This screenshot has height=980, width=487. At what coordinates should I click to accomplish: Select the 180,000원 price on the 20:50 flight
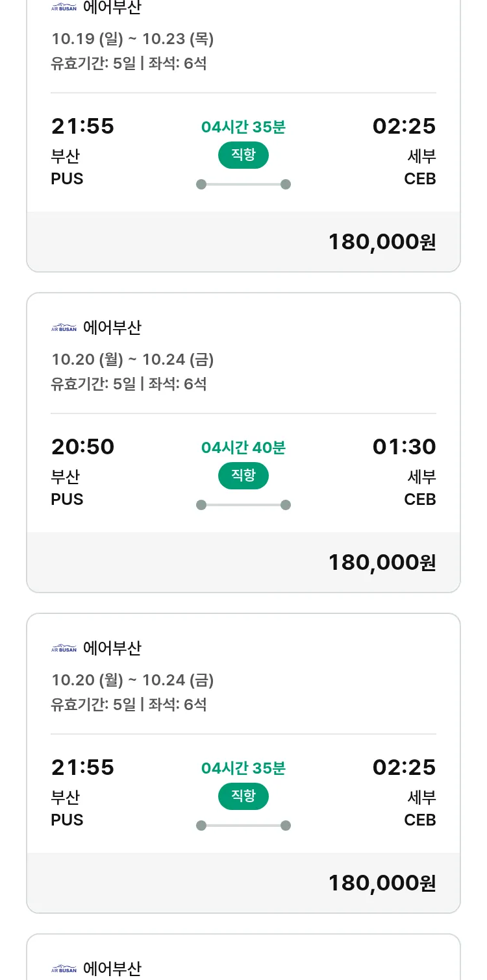[x=382, y=562]
